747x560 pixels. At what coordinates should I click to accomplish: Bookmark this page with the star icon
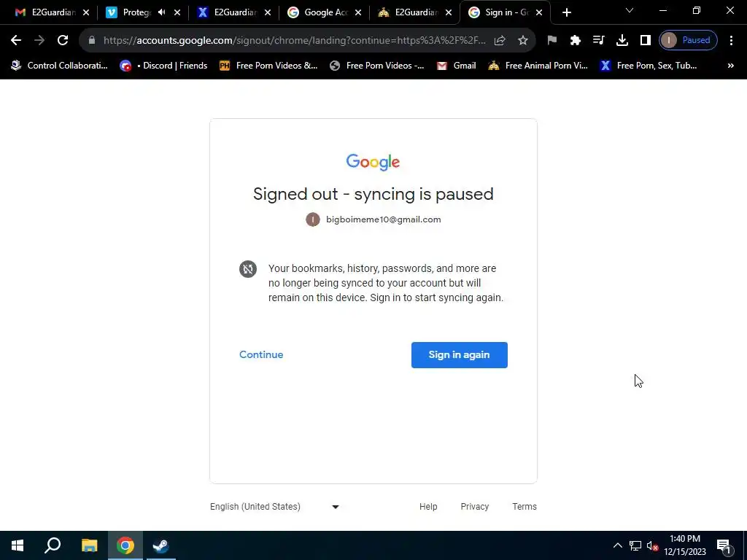(522, 41)
